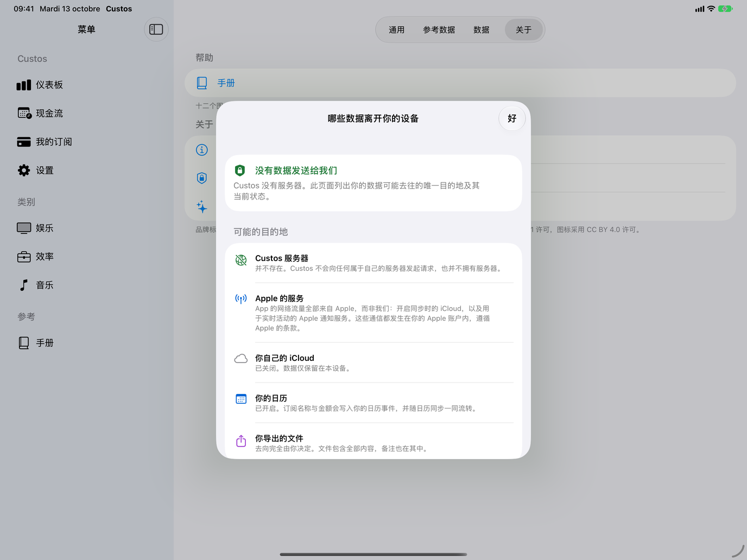Click cloud icon for 你自己的 iCloud

[241, 359]
